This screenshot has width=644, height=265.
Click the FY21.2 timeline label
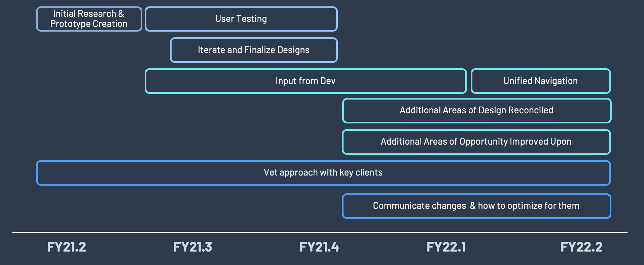click(x=67, y=247)
